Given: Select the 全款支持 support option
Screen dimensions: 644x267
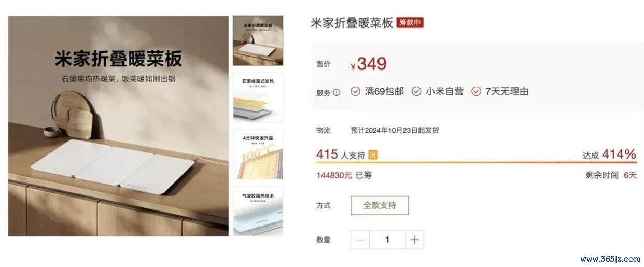Looking at the screenshot, I should [380, 205].
